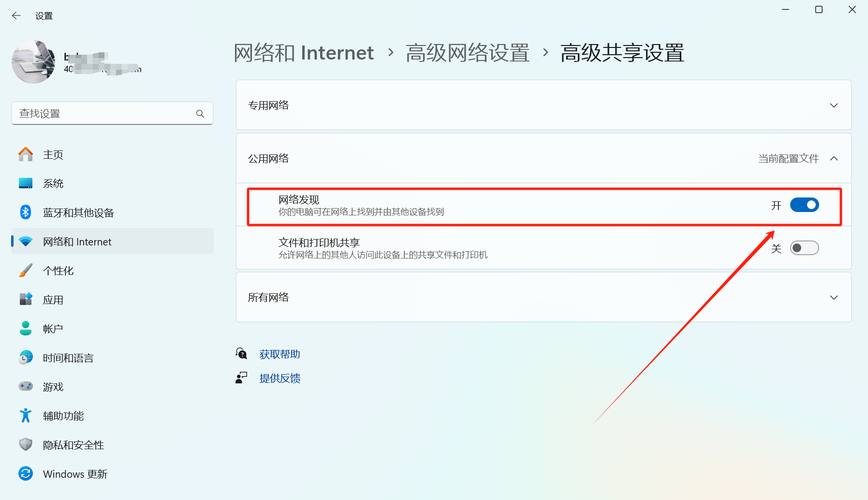This screenshot has width=868, height=500.
Task: Click the Accessibility figure icon
Action: click(x=26, y=415)
